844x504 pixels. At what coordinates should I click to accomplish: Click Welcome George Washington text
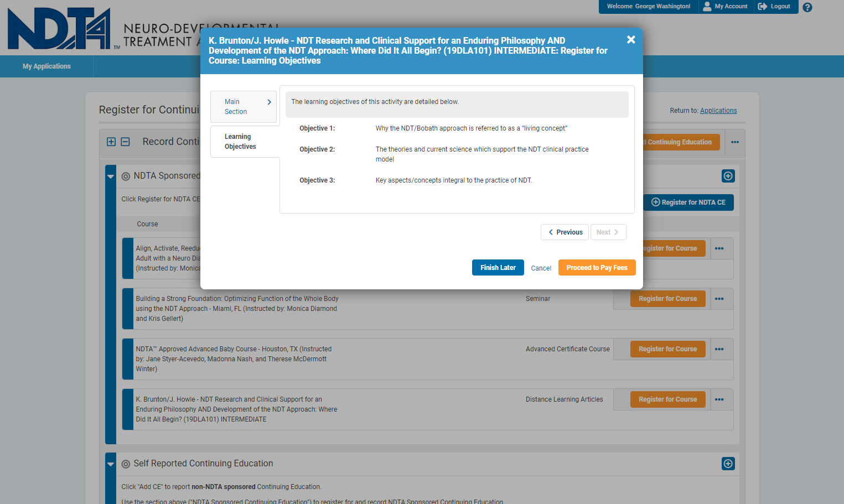649,7
